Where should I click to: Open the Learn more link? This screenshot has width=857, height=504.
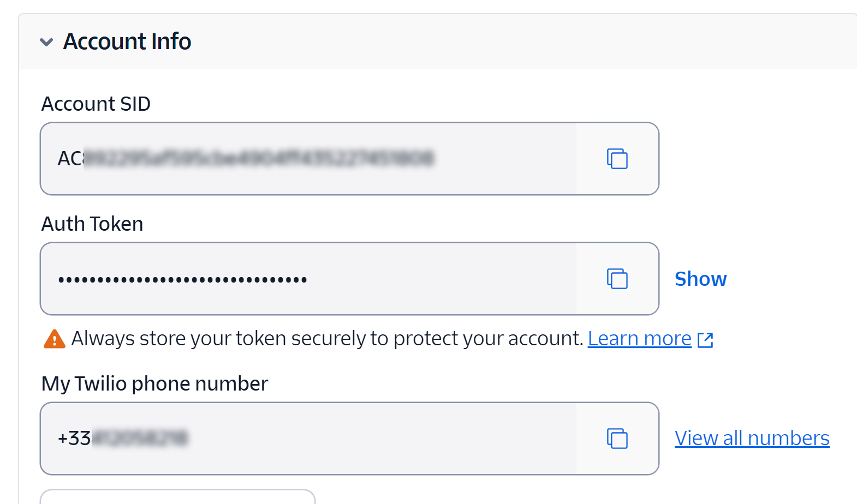click(x=639, y=339)
